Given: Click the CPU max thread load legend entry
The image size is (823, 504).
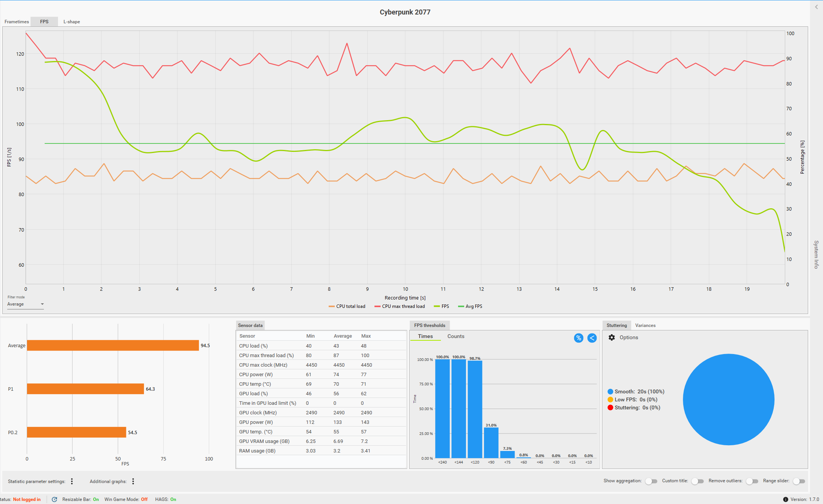Looking at the screenshot, I should click(x=400, y=306).
